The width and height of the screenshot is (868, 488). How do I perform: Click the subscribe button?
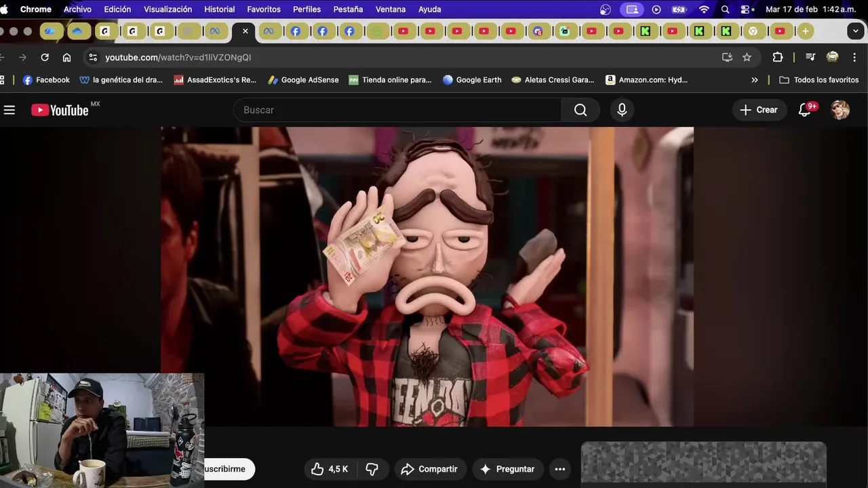229,469
